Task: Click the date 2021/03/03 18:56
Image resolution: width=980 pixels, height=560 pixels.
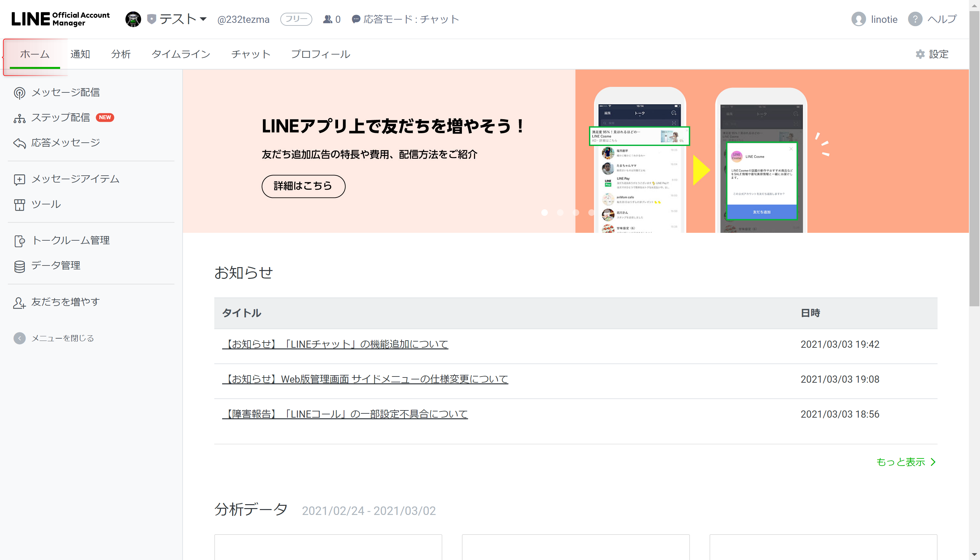Action: click(840, 414)
